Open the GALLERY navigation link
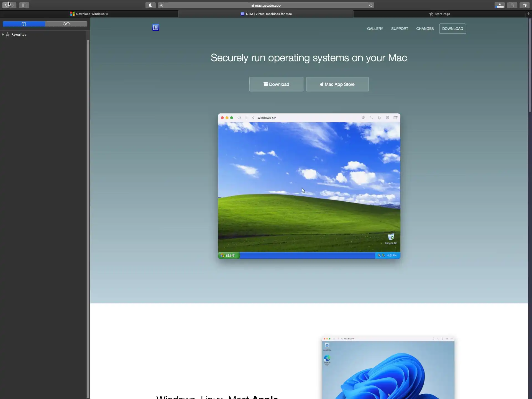This screenshot has width=532, height=399. point(375,29)
